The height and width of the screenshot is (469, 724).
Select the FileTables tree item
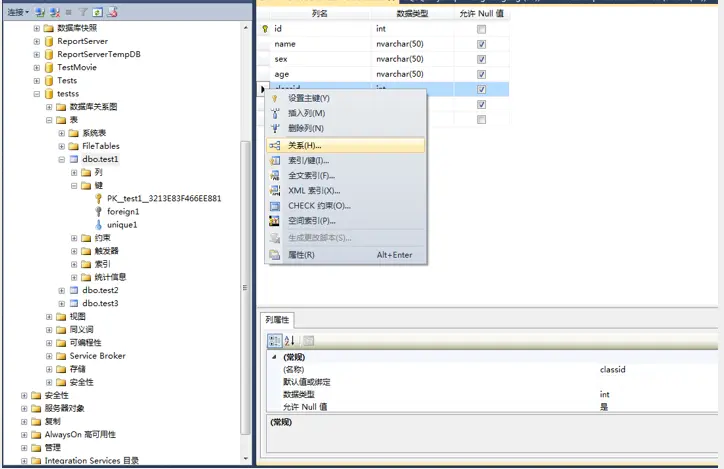pyautogui.click(x=101, y=146)
